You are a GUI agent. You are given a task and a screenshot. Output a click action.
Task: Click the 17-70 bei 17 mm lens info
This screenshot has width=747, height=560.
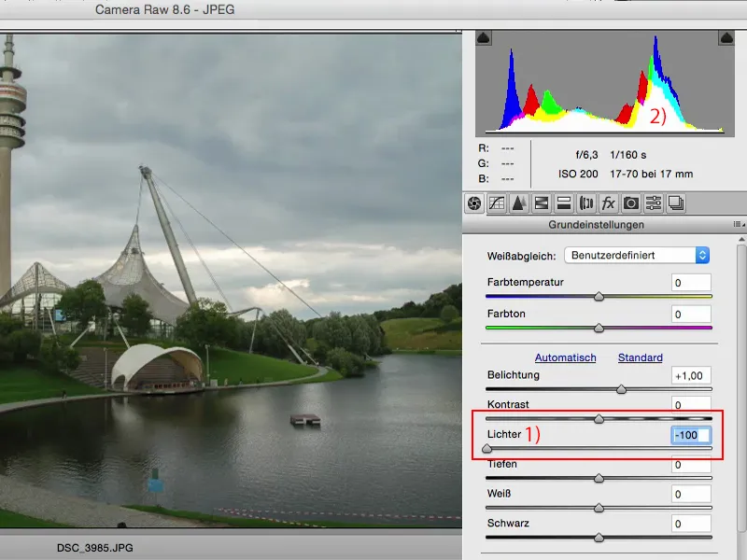(651, 174)
